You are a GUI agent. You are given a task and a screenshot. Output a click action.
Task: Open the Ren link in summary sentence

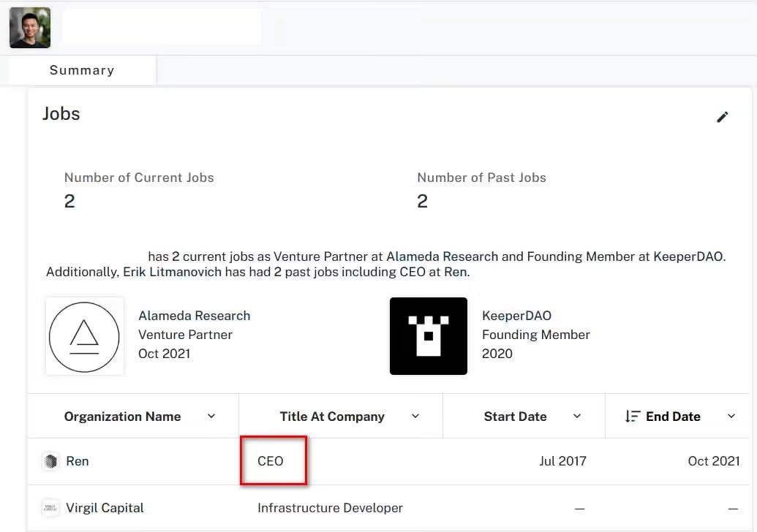[x=455, y=272]
